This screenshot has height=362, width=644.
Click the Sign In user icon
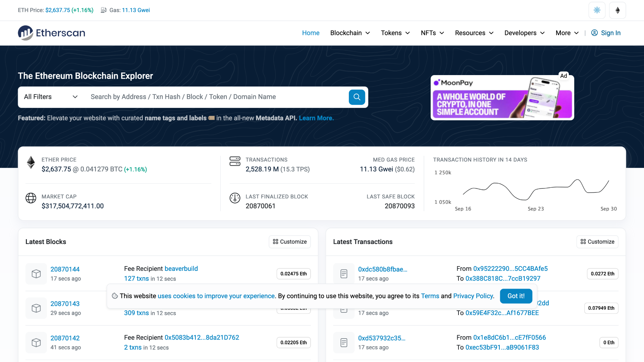click(594, 33)
